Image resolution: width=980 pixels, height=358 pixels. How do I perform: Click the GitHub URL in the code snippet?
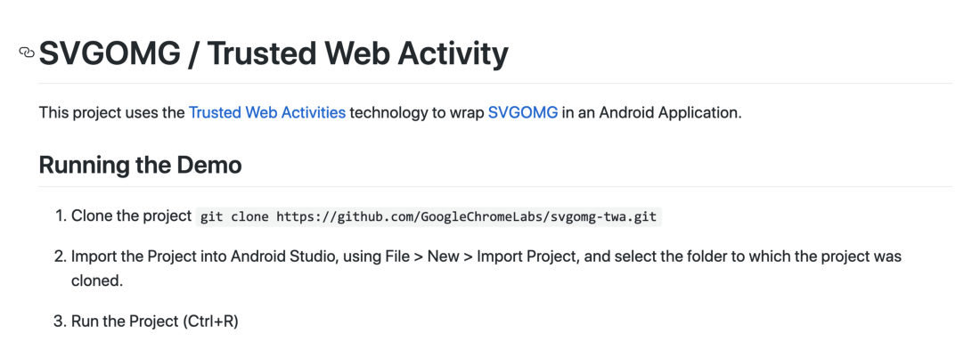click(468, 216)
